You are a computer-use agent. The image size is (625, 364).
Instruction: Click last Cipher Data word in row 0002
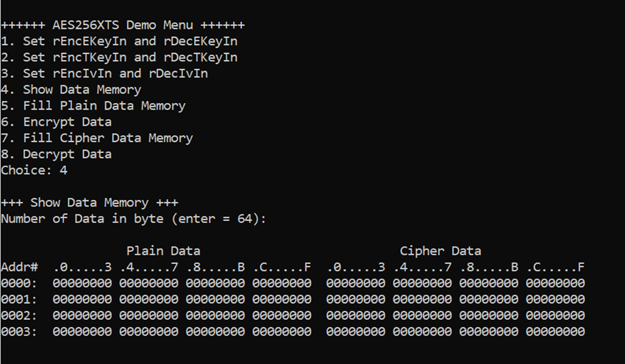pos(555,315)
